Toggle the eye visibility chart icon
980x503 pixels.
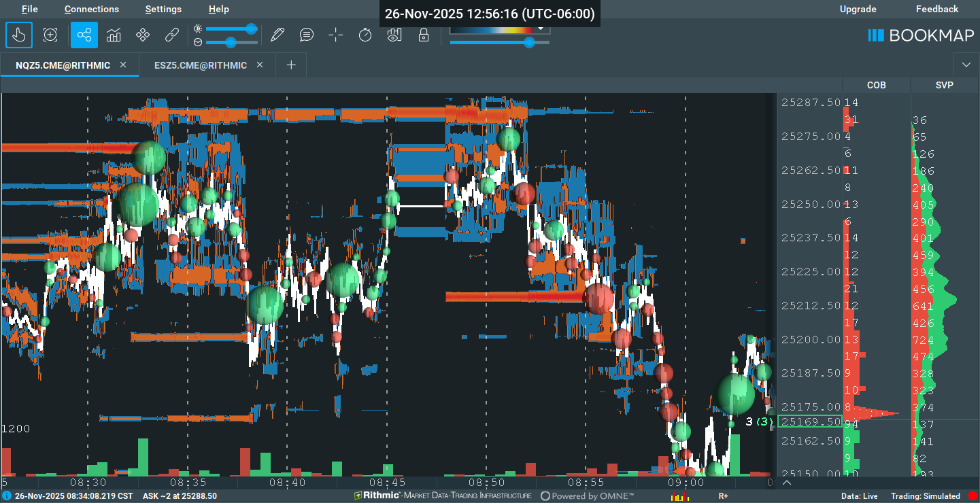[394, 35]
